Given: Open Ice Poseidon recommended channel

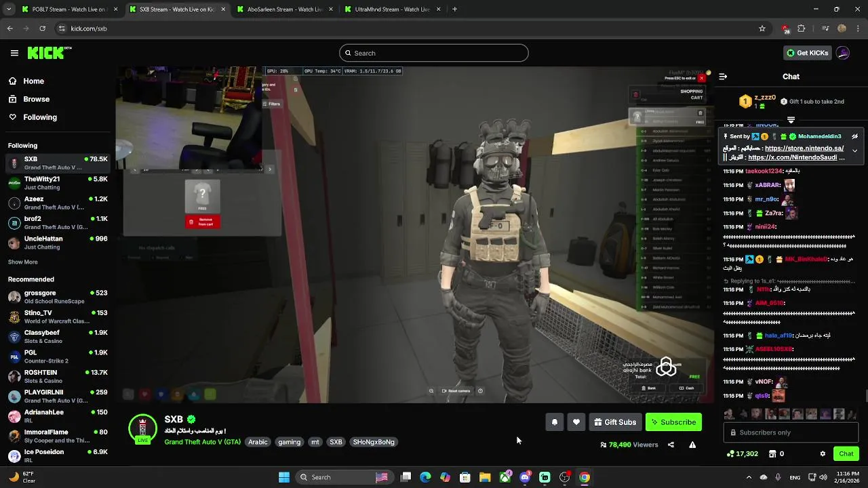Looking at the screenshot, I should pos(58,455).
